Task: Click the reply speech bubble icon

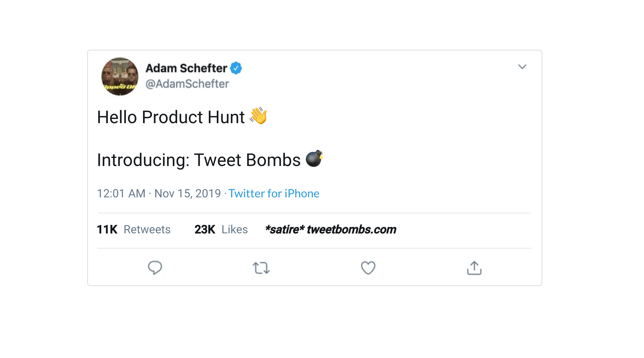Action: point(155,268)
